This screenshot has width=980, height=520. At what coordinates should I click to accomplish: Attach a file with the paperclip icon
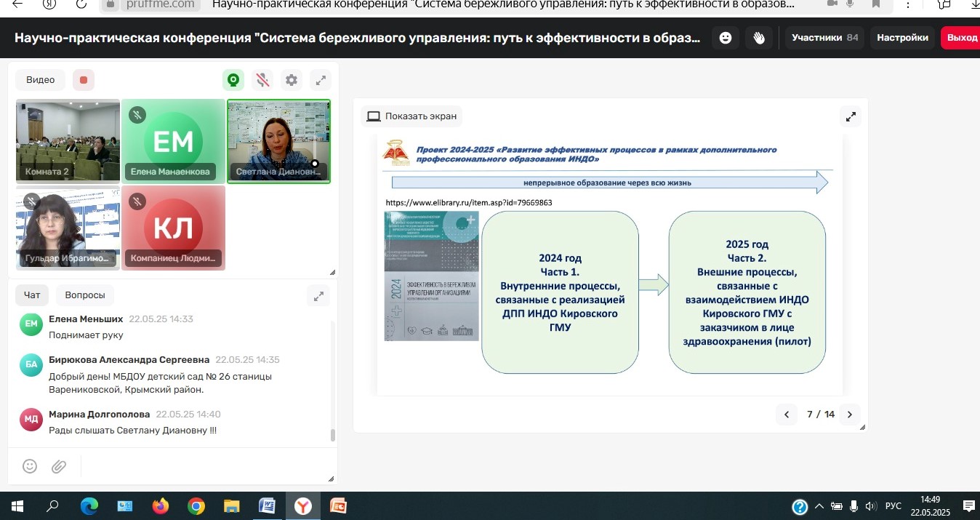(59, 466)
